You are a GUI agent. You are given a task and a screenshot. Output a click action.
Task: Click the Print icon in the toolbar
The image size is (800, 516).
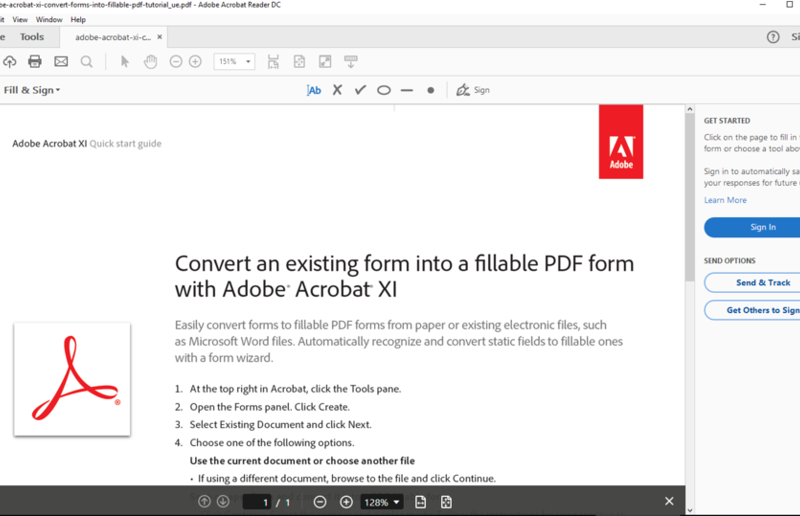[x=35, y=62]
